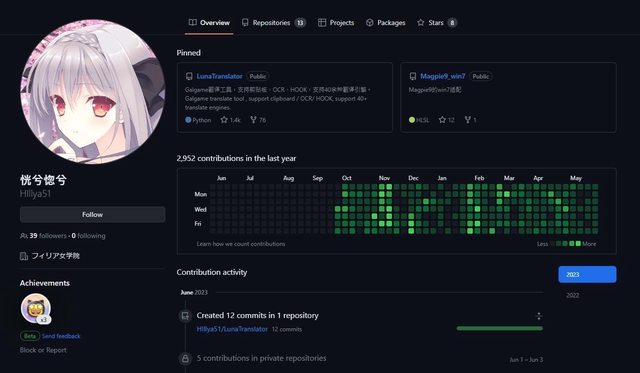Click the Magpie9_win7 star count icon
The height and width of the screenshot is (373, 640).
442,120
